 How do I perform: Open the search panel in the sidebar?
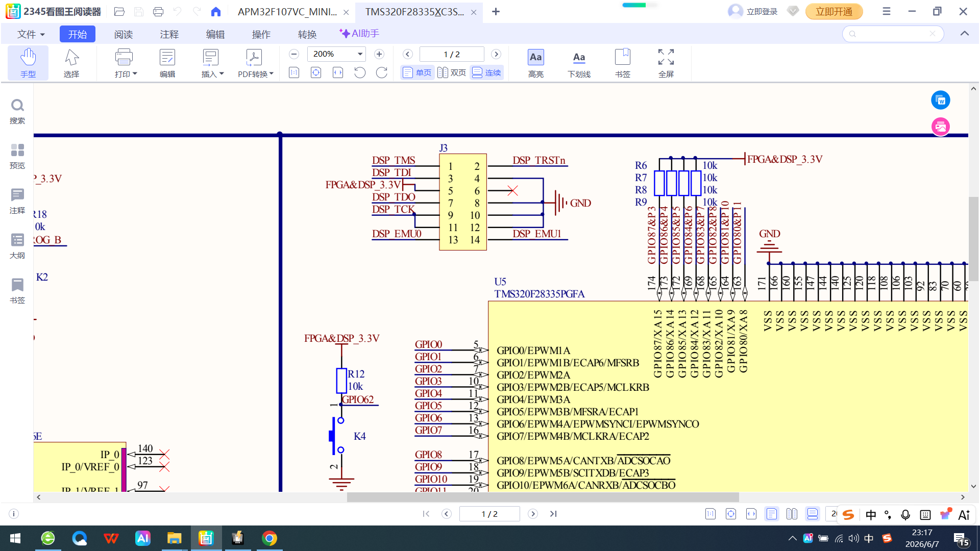coord(17,111)
